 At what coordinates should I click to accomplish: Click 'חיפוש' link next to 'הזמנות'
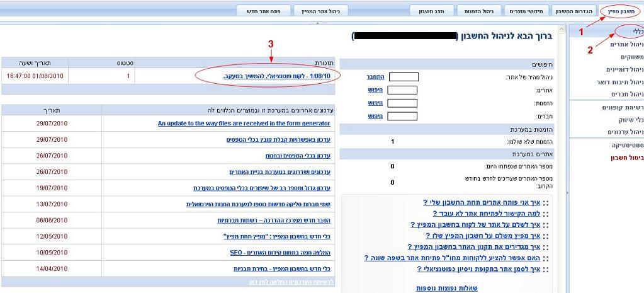pyautogui.click(x=375, y=103)
